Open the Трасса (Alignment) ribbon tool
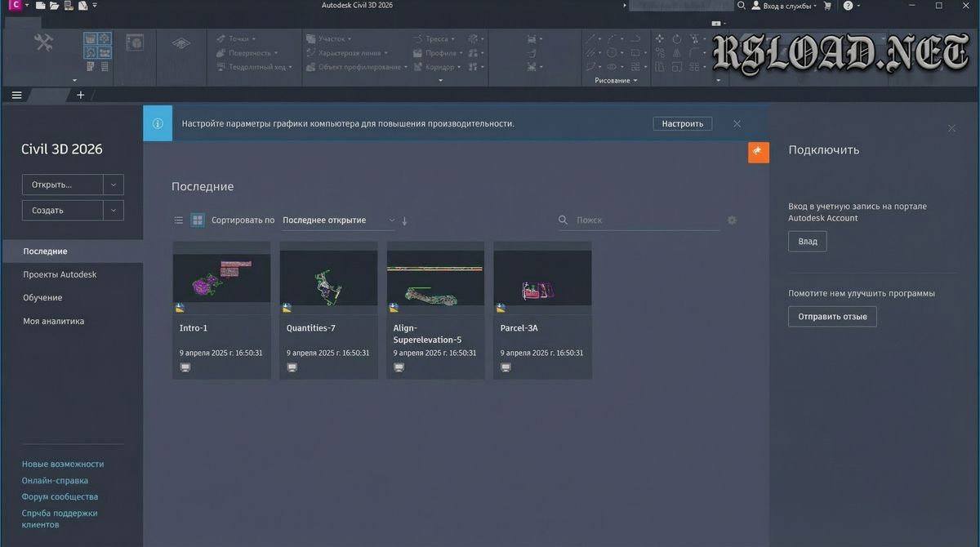980x547 pixels. point(434,38)
